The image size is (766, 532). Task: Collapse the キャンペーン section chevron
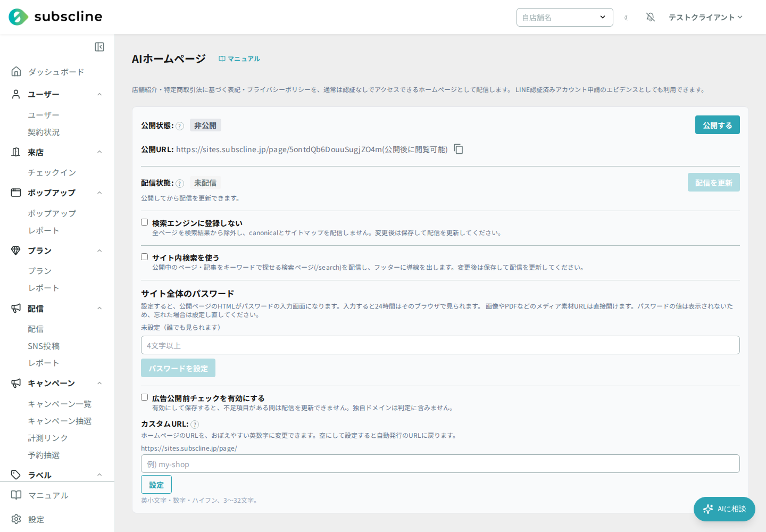[99, 383]
